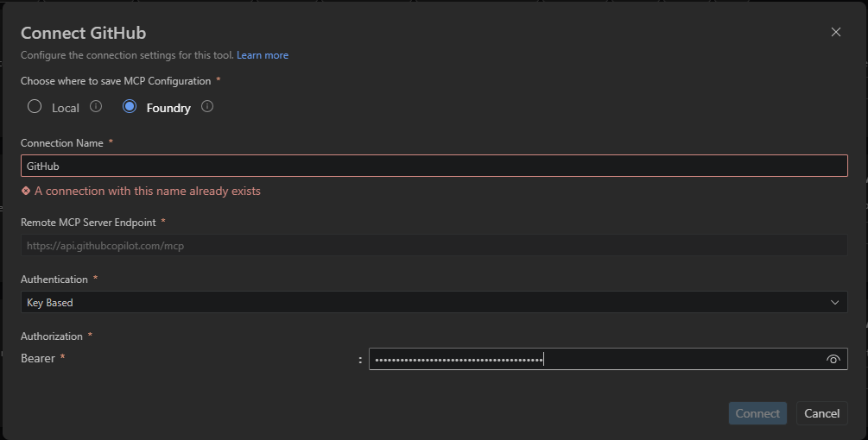Click the red error icon below Connection Name

[26, 191]
